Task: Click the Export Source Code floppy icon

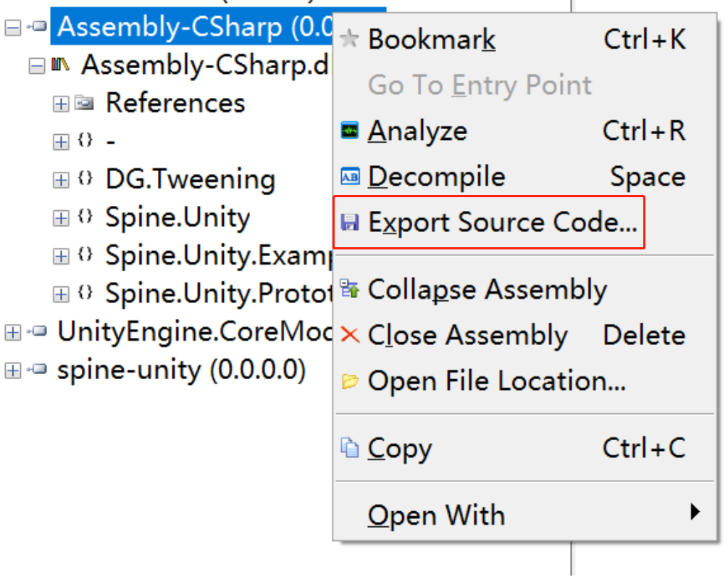Action: pyautogui.click(x=350, y=222)
